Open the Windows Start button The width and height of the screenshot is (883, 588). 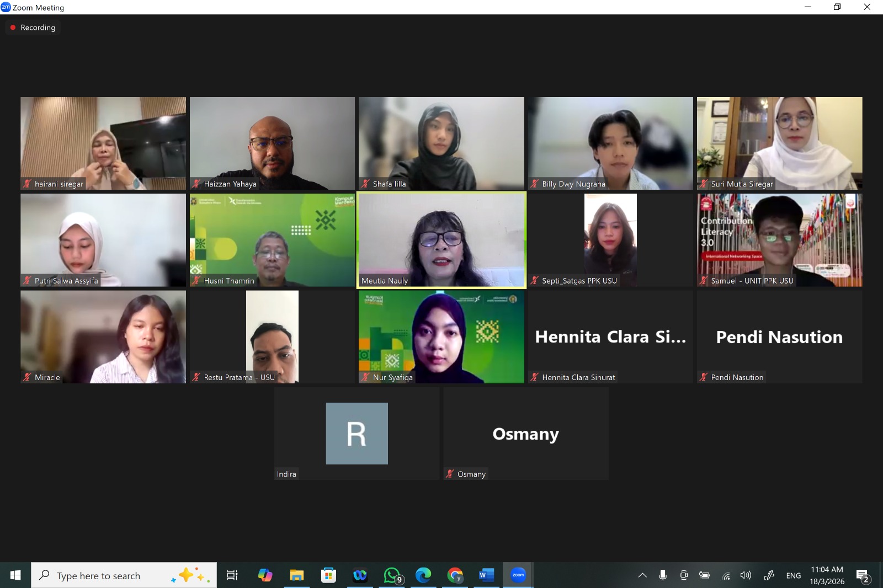(15, 575)
